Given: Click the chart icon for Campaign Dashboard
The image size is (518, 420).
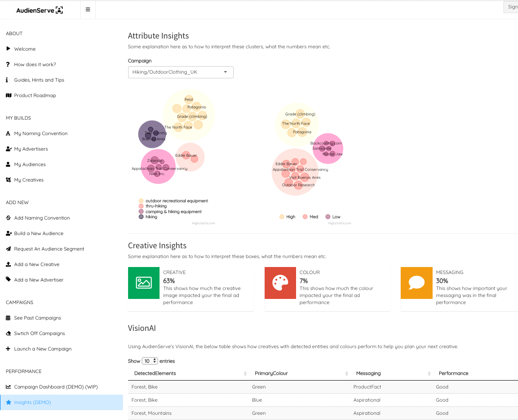Looking at the screenshot, I should (8, 387).
